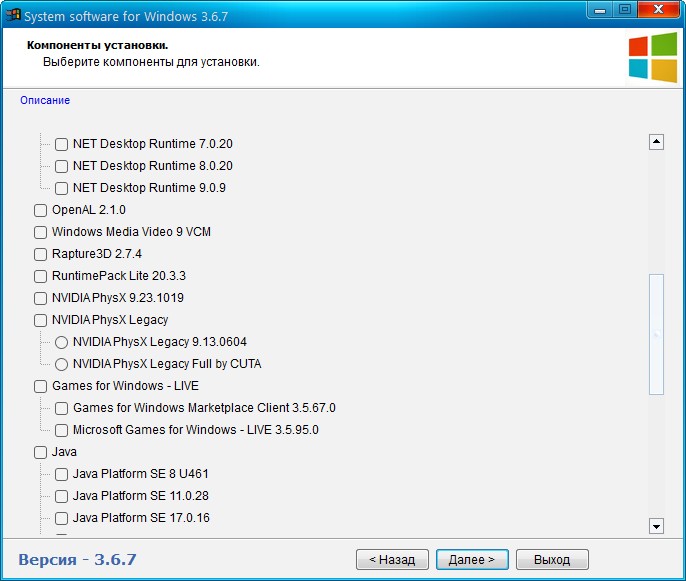Click the Windows logo in the header

pyautogui.click(x=653, y=57)
